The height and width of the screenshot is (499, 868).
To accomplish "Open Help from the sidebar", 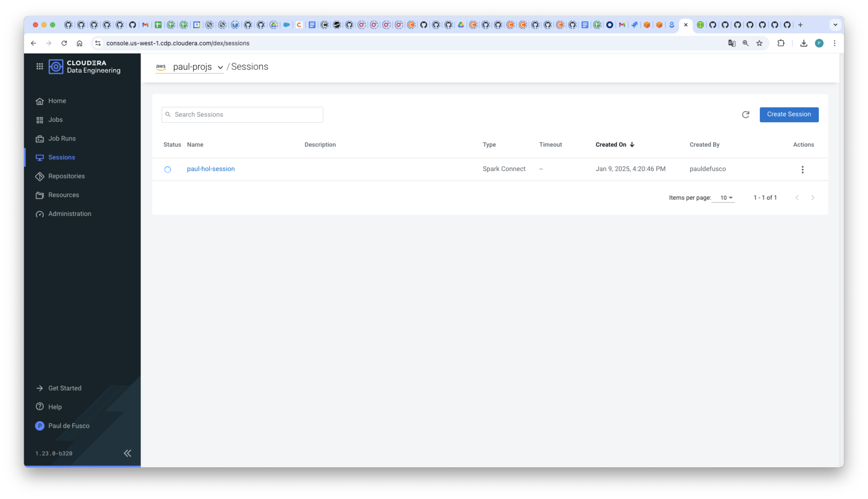I will (55, 406).
